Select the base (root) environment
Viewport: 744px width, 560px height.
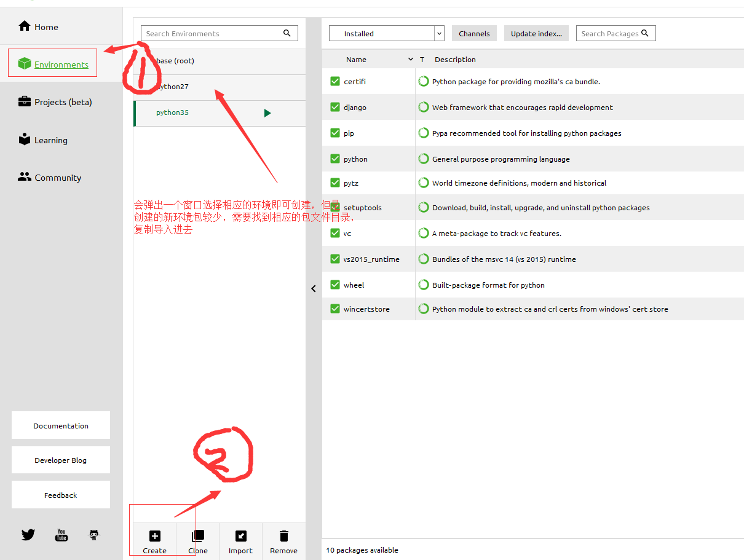click(220, 61)
